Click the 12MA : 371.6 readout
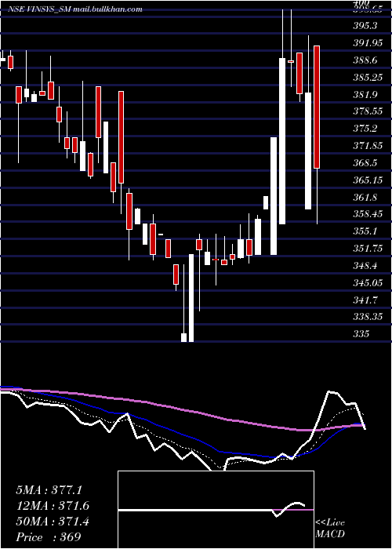Image resolution: width=392 pixels, height=549 pixels. [53, 506]
